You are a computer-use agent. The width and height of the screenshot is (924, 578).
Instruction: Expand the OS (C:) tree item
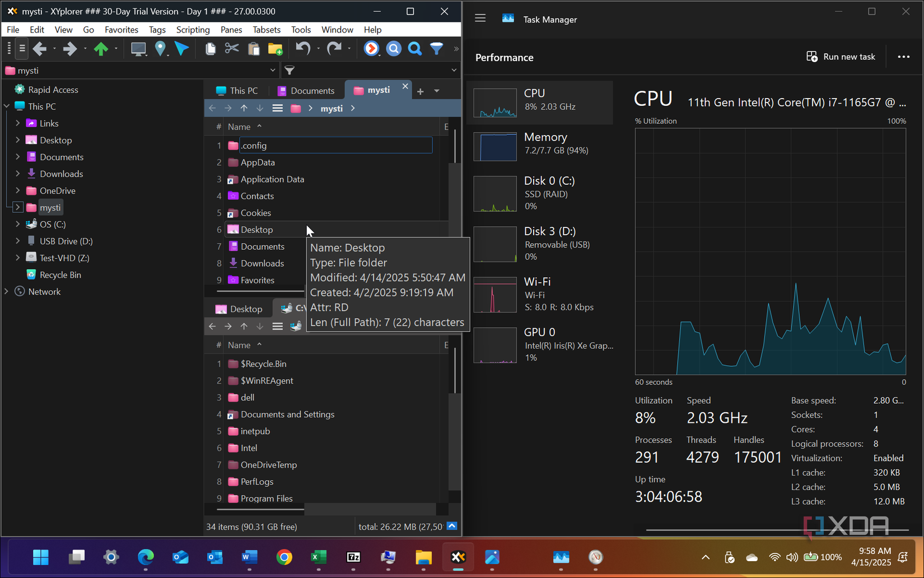(18, 224)
